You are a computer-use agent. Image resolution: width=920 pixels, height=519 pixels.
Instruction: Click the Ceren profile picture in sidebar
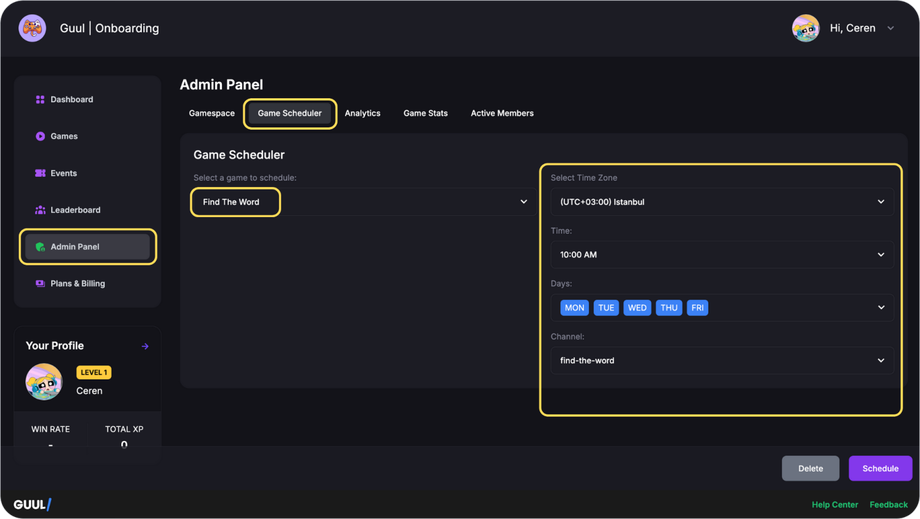coord(44,382)
